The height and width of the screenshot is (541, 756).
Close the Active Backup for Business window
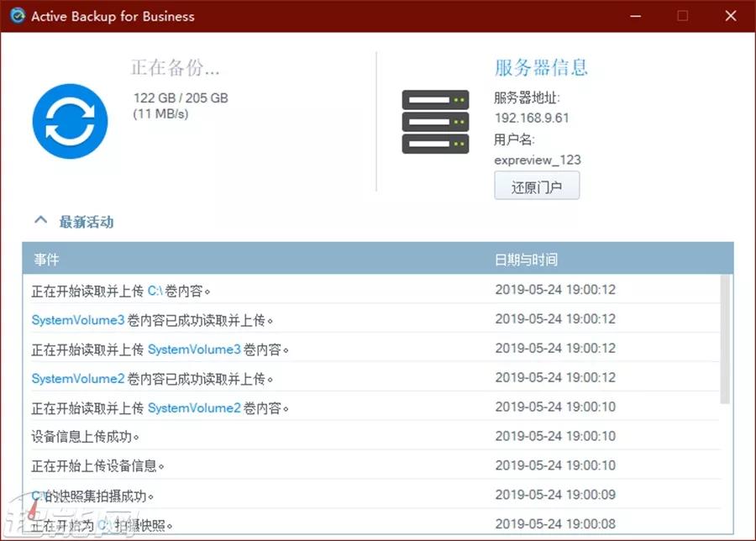click(731, 16)
